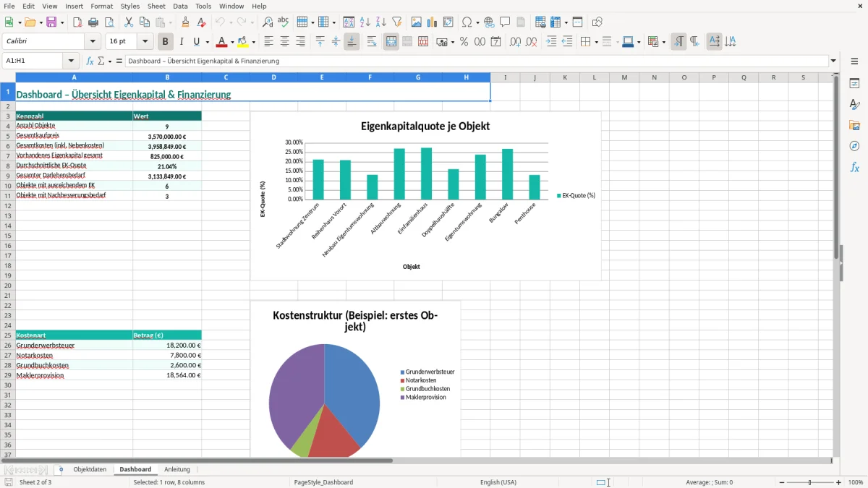Viewport: 868px width, 488px height.
Task: Select row header 25
Action: tap(7, 335)
